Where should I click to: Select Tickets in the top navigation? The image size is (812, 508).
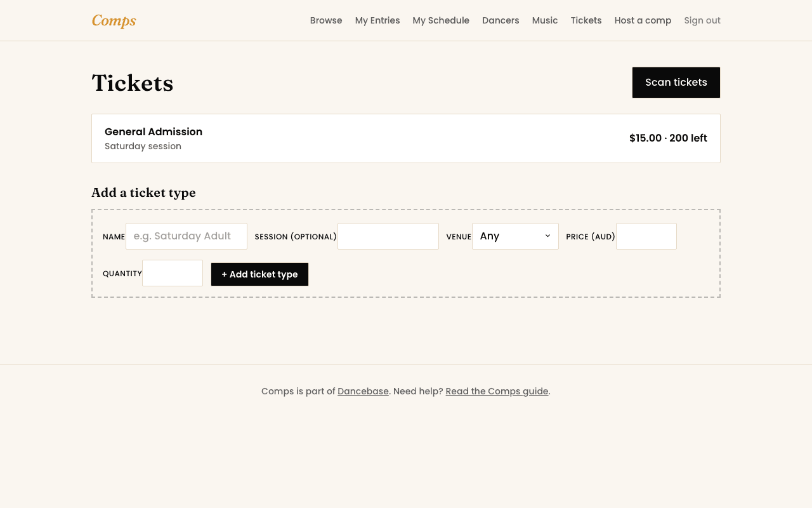(x=586, y=20)
